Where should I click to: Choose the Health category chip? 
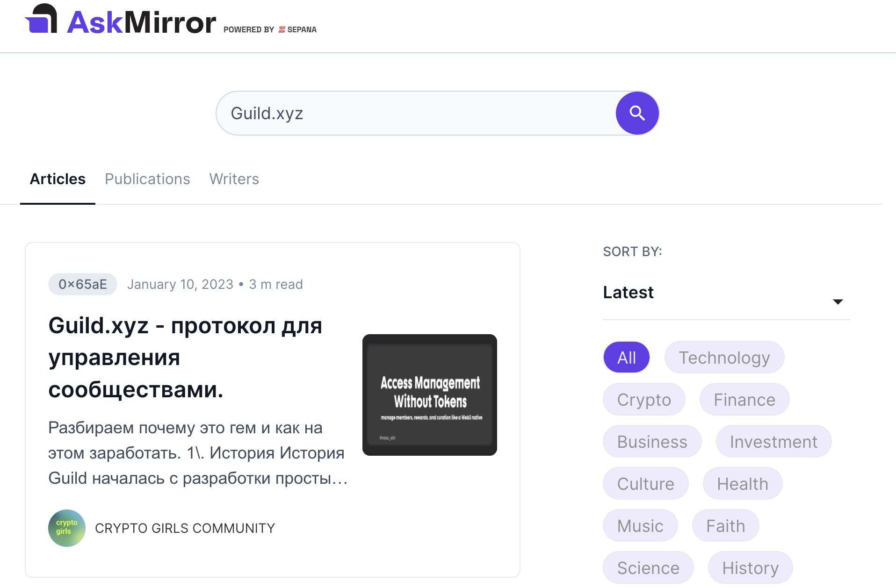click(742, 484)
